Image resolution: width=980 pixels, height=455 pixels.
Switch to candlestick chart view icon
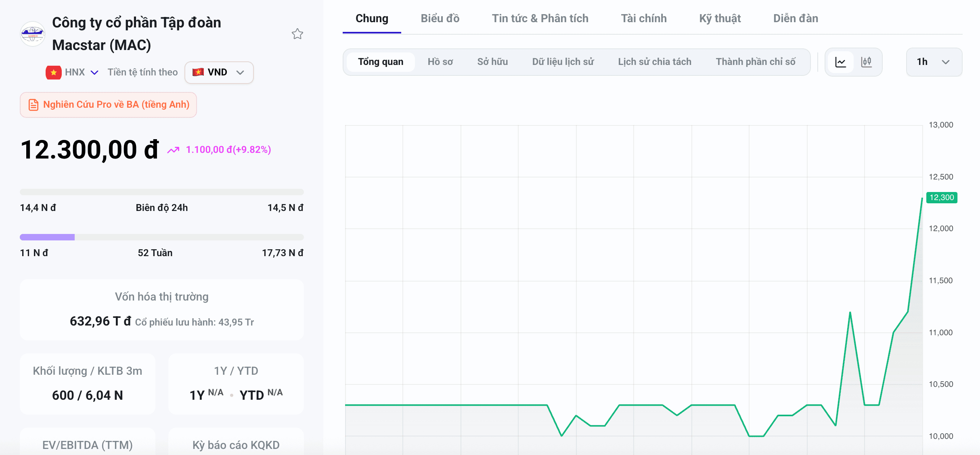pos(866,62)
